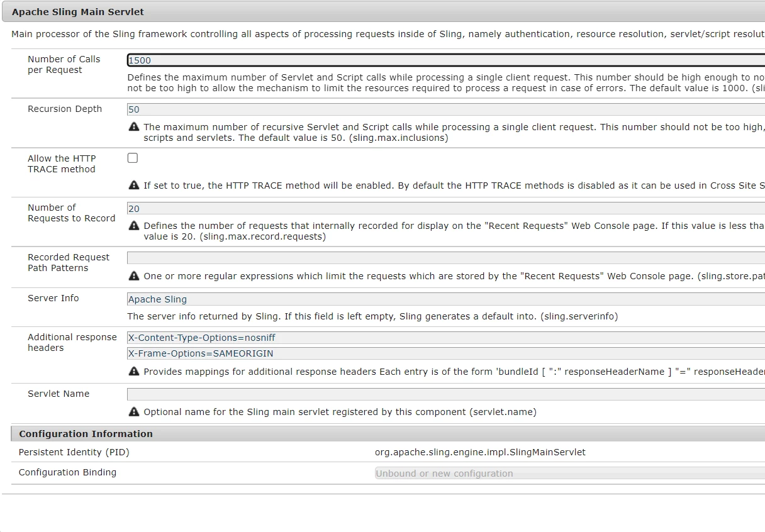
Task: Click the Servlet Name label
Action: (x=59, y=394)
